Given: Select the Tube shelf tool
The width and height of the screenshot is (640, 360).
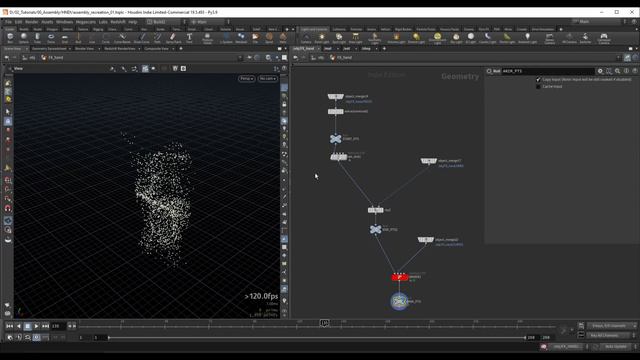Looking at the screenshot, I should click(37, 38).
